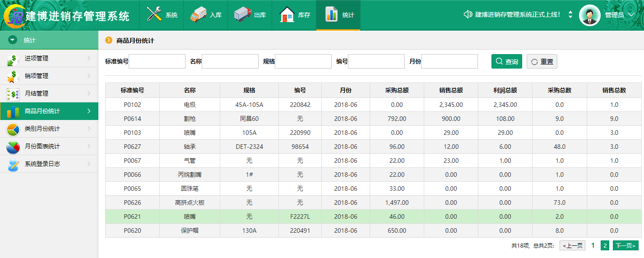Click the speaker announcement icon

coord(468,14)
